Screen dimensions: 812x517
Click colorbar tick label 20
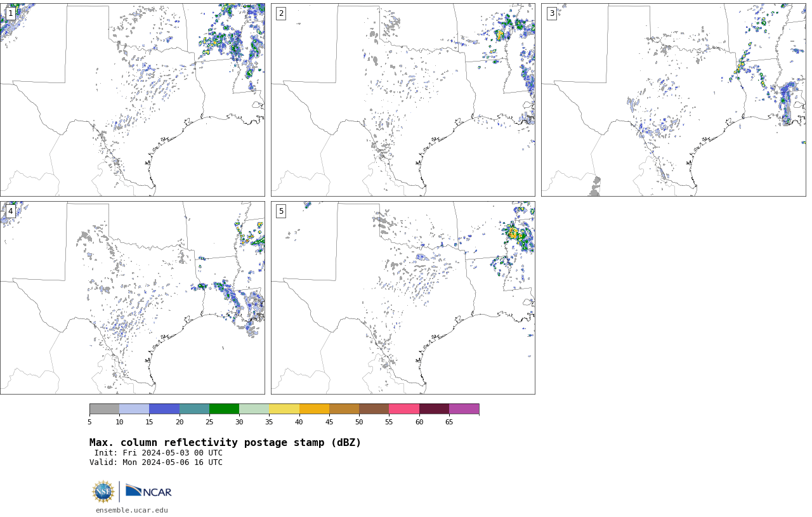point(180,422)
